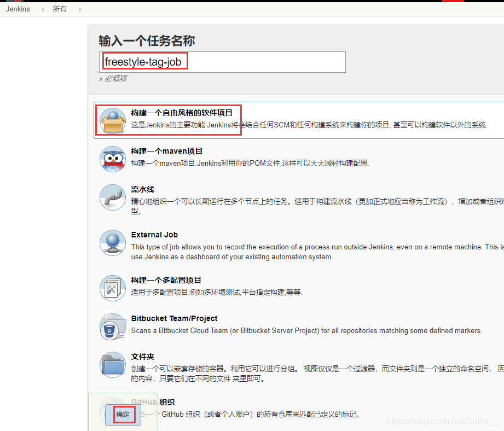Select the 流水线 item title

(x=143, y=189)
